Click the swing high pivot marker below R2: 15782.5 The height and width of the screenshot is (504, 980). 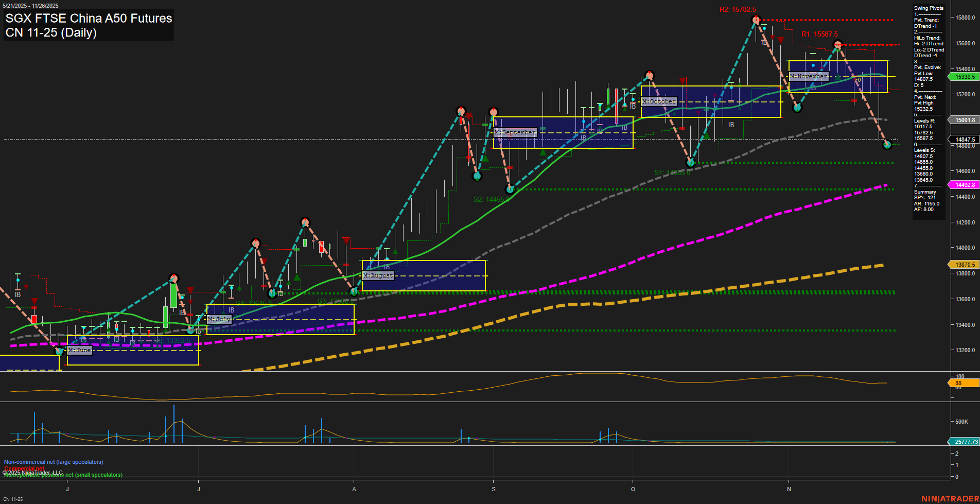click(x=756, y=20)
